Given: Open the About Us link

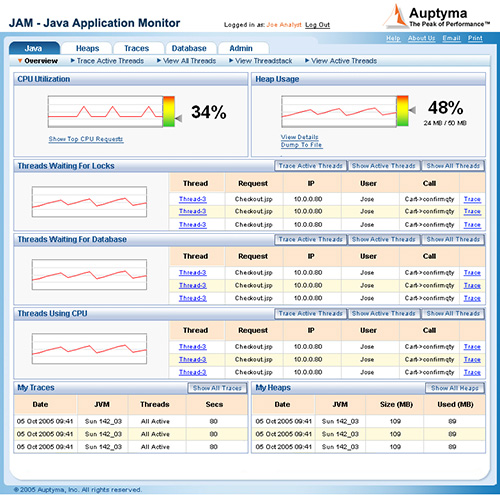Looking at the screenshot, I should tap(422, 38).
